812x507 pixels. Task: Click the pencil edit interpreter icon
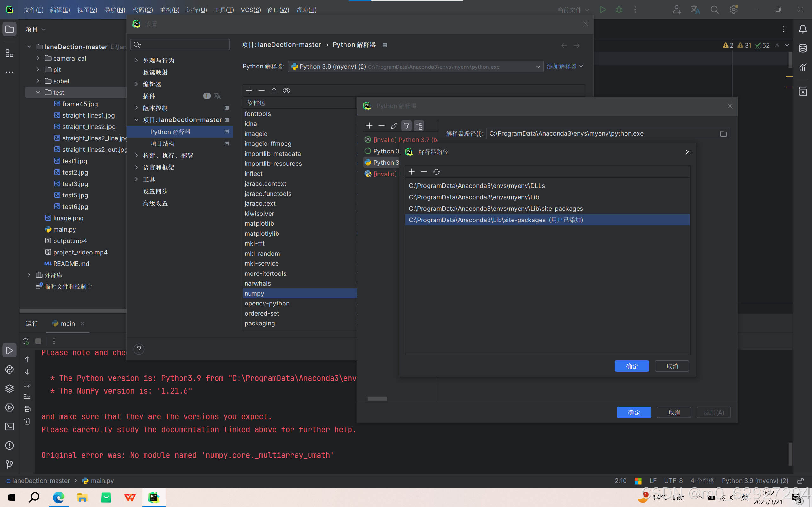tap(394, 126)
